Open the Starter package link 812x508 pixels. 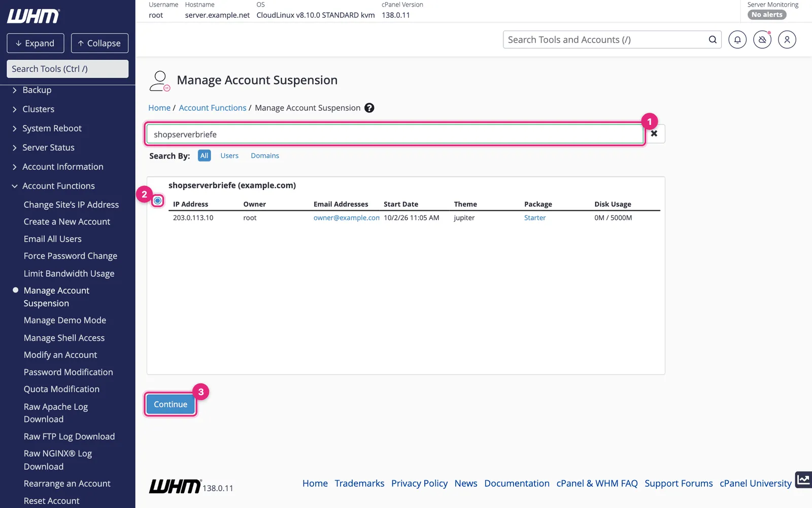pyautogui.click(x=535, y=218)
